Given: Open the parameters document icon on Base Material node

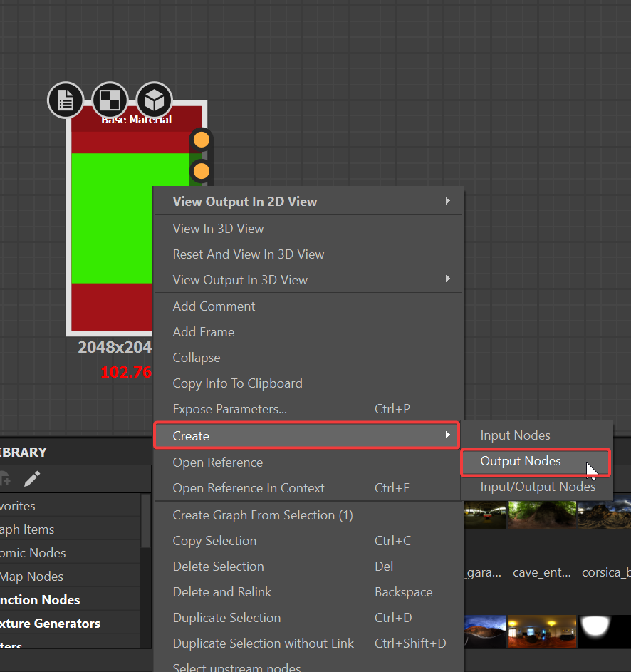Looking at the screenshot, I should [x=65, y=100].
